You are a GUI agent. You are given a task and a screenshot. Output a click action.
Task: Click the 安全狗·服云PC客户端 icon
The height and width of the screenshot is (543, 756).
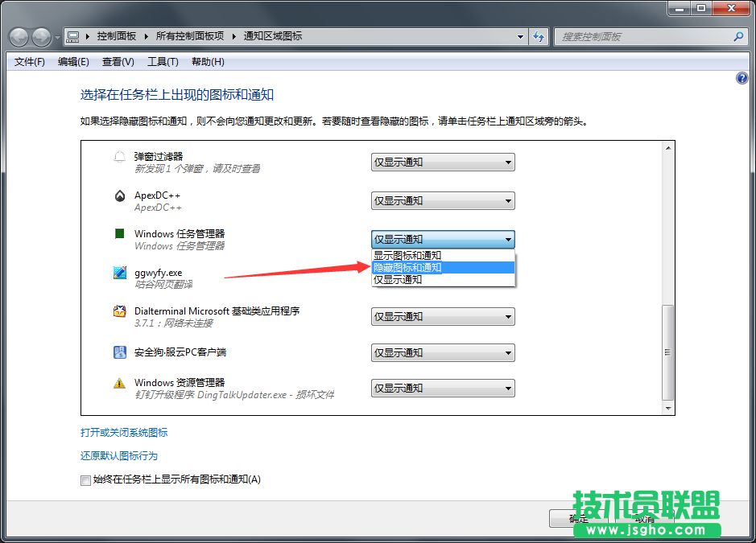[x=119, y=352]
